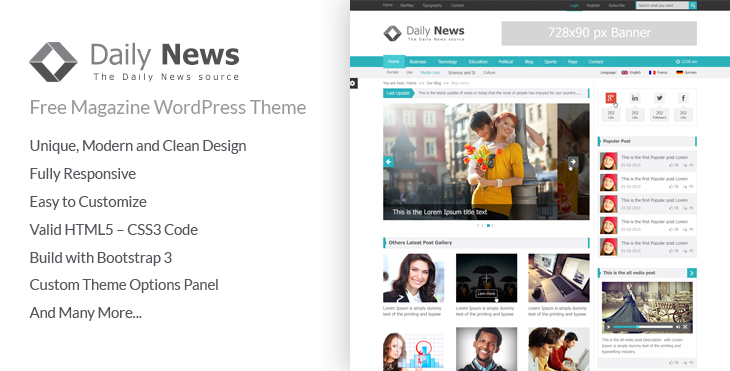Open Contact in the teal navigation bar
This screenshot has width=730, height=371.
[x=595, y=62]
